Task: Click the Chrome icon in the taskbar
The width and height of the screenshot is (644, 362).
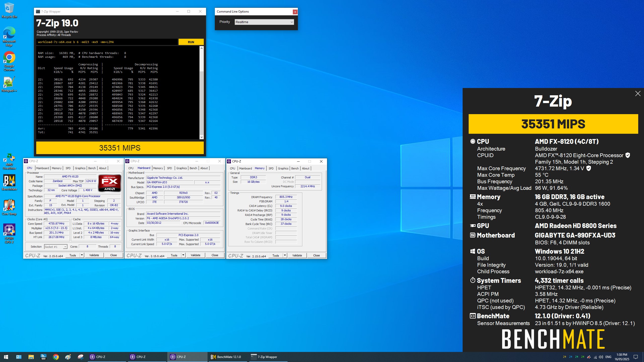Action: click(56, 357)
